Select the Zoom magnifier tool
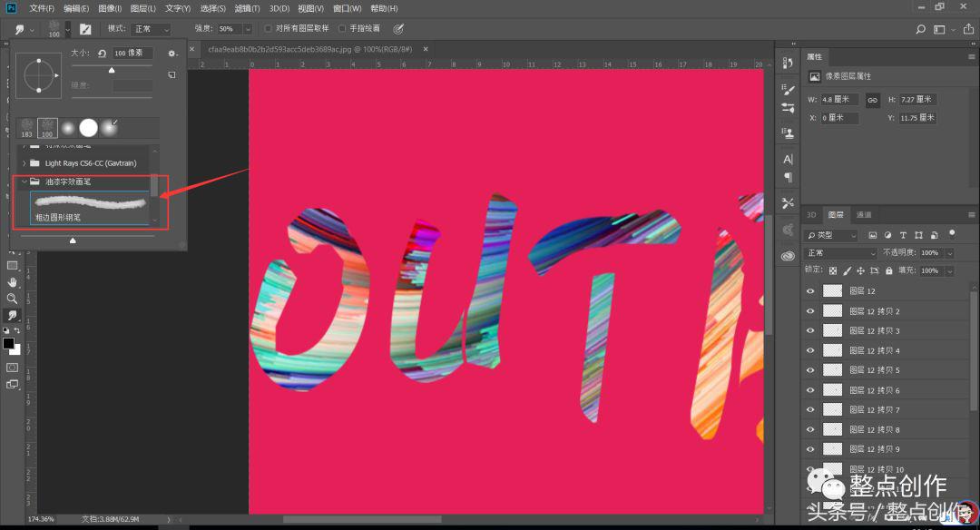 point(12,299)
